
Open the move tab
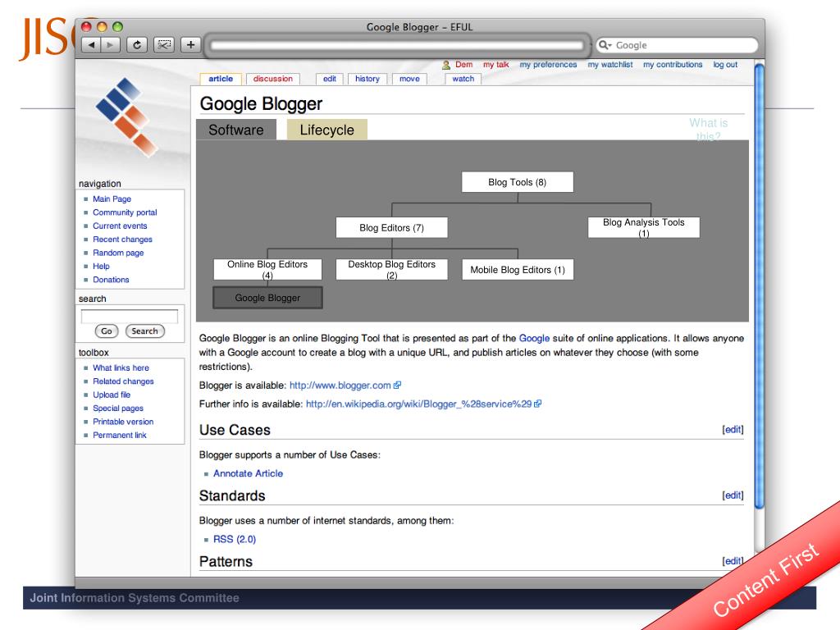[x=409, y=79]
